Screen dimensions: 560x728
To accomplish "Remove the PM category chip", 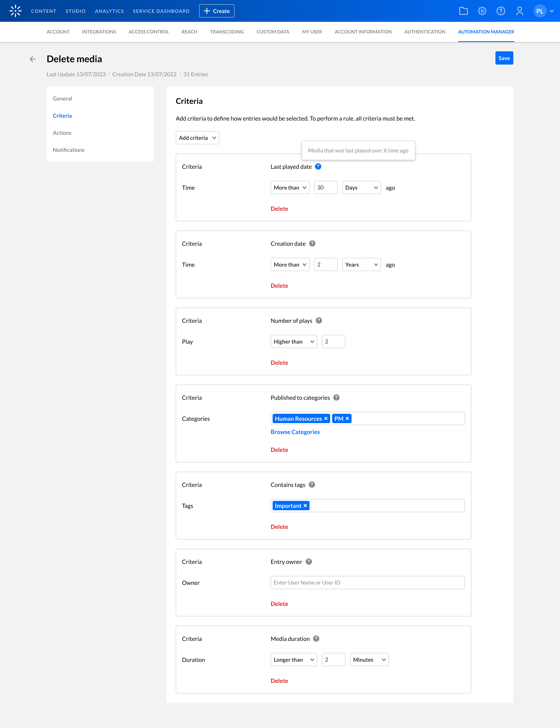I will point(347,419).
